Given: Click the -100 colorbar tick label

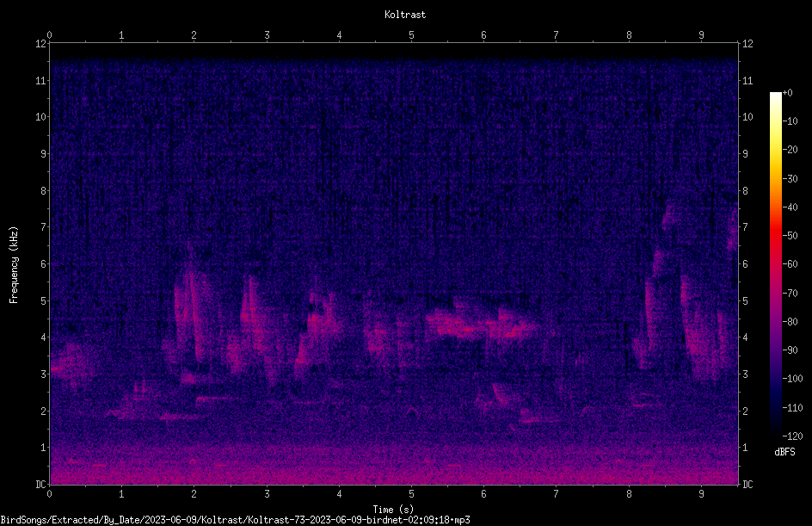Looking at the screenshot, I should [792, 379].
